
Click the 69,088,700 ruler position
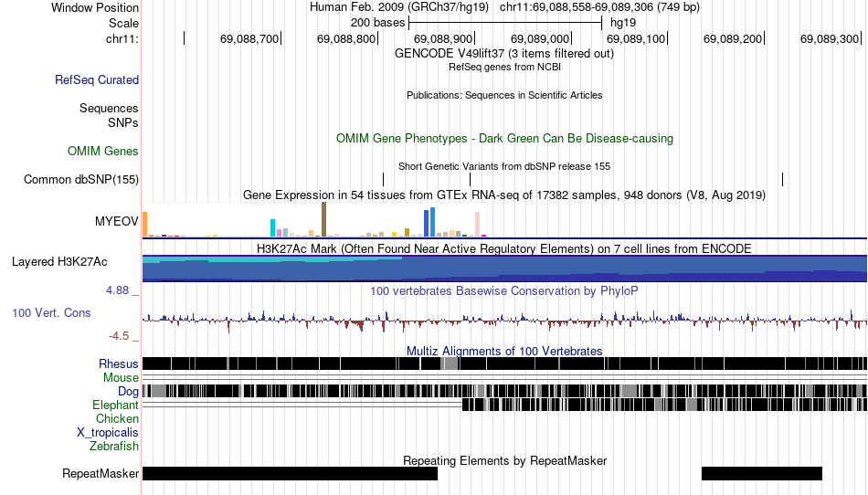pos(249,38)
